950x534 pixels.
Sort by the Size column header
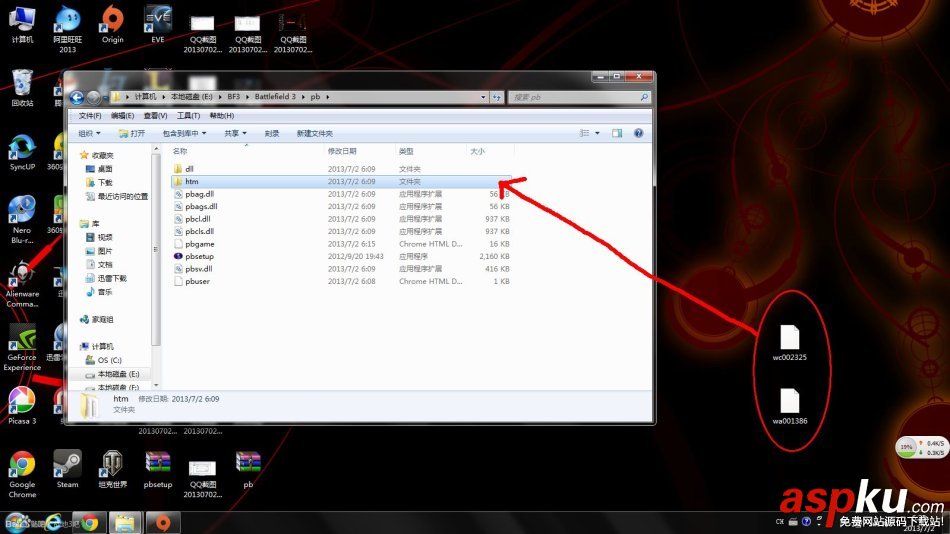pos(490,151)
